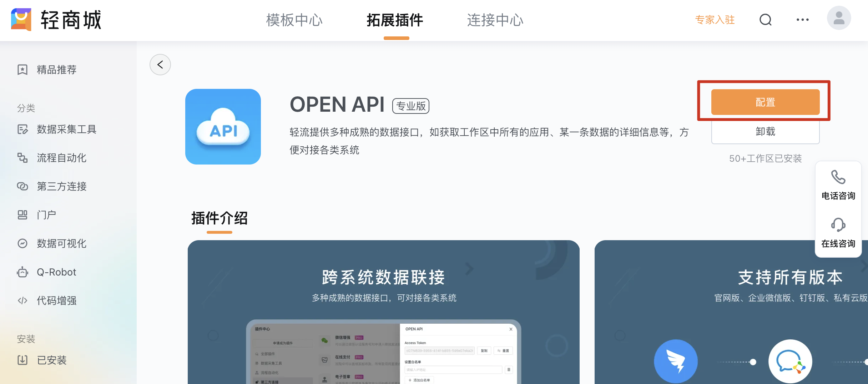This screenshot has width=868, height=384.
Task: Click 电话咨询 label in floating panel
Action: tap(838, 196)
